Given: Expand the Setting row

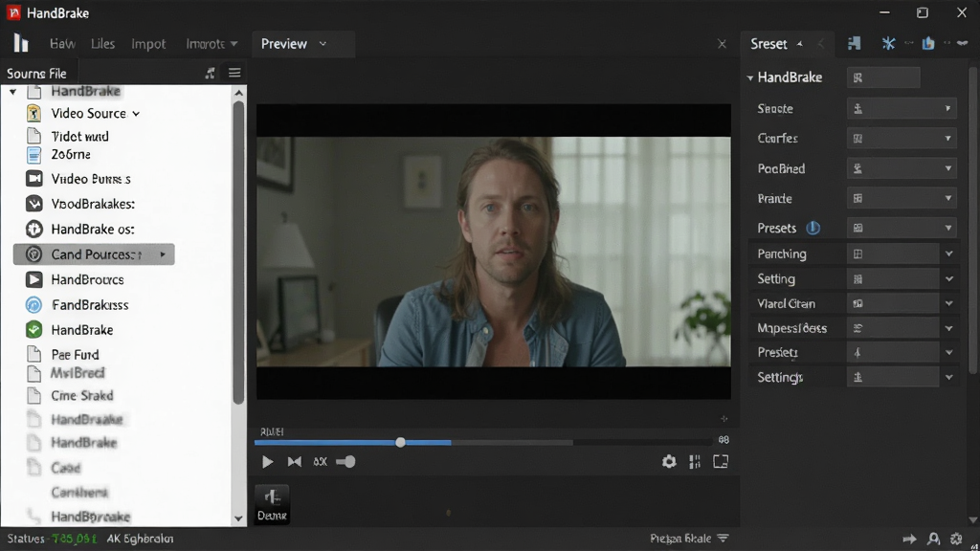Looking at the screenshot, I should [x=948, y=278].
